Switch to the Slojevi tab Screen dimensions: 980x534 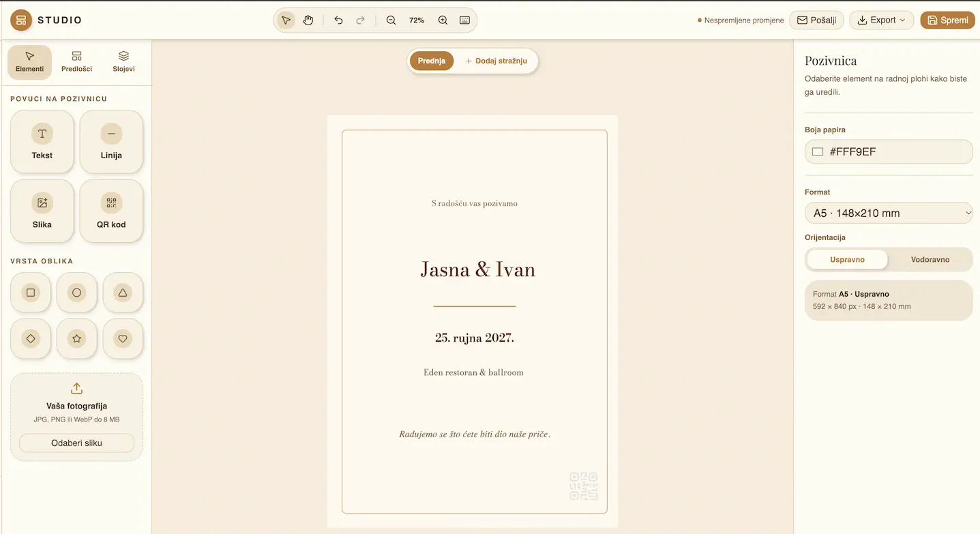click(x=123, y=62)
